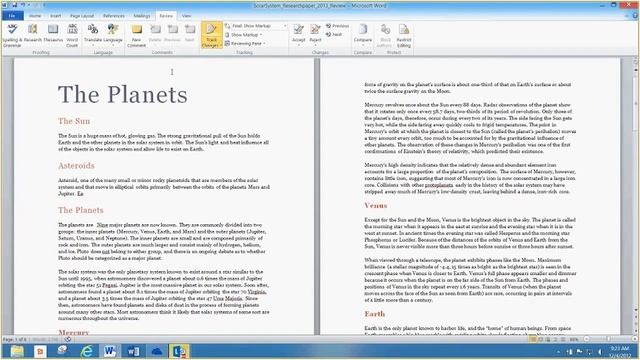Open the Final: Show Markup dropdown
Screen dimensions: 640x360
point(256,26)
